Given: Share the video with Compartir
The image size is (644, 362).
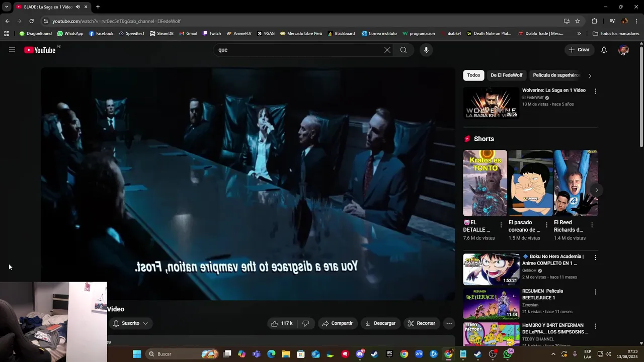Looking at the screenshot, I should (338, 323).
